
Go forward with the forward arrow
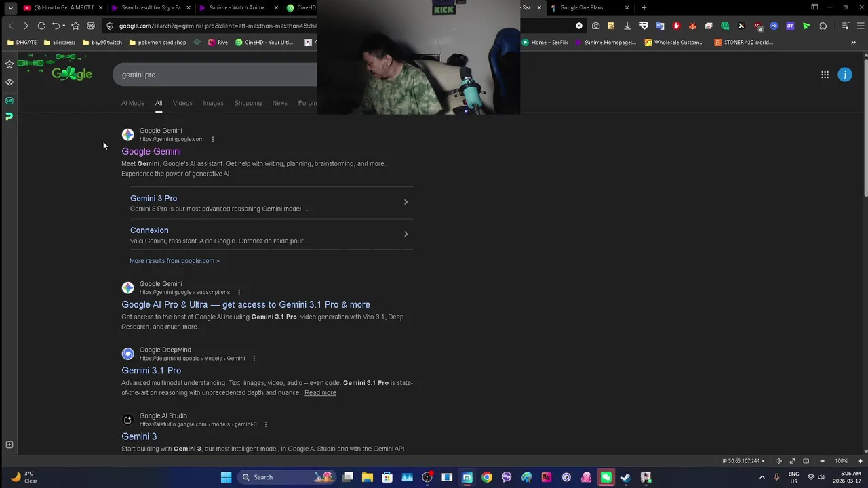point(25,26)
